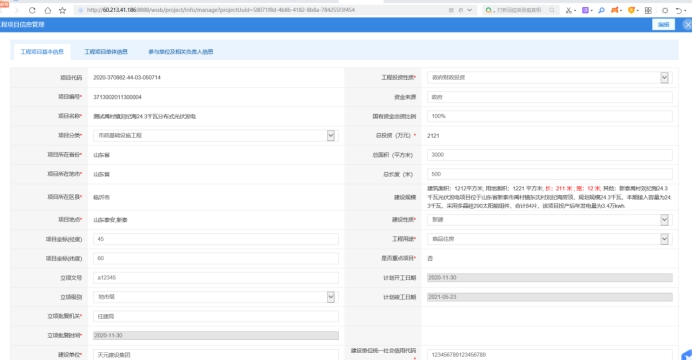This screenshot has height=360, width=693.
Task: Click the site info icon before URL
Action: click(x=80, y=10)
